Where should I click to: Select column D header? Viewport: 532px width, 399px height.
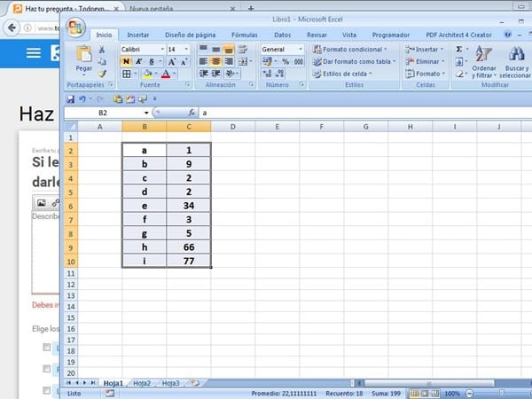pos(232,127)
